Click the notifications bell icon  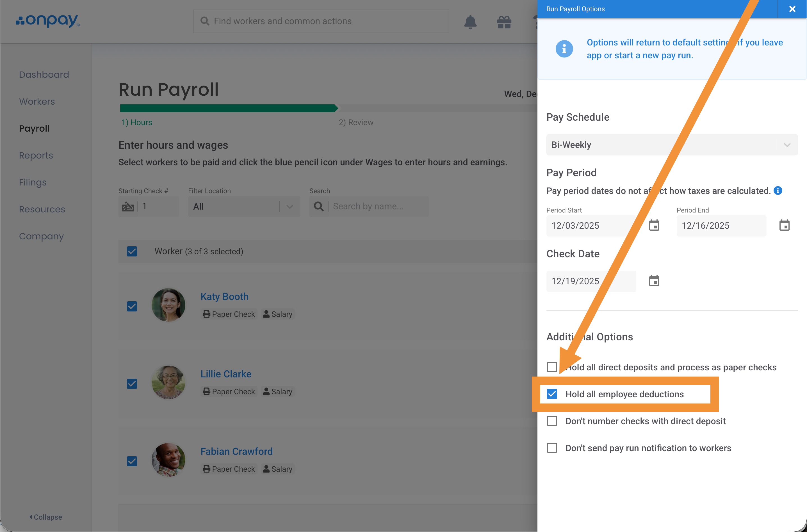[470, 22]
